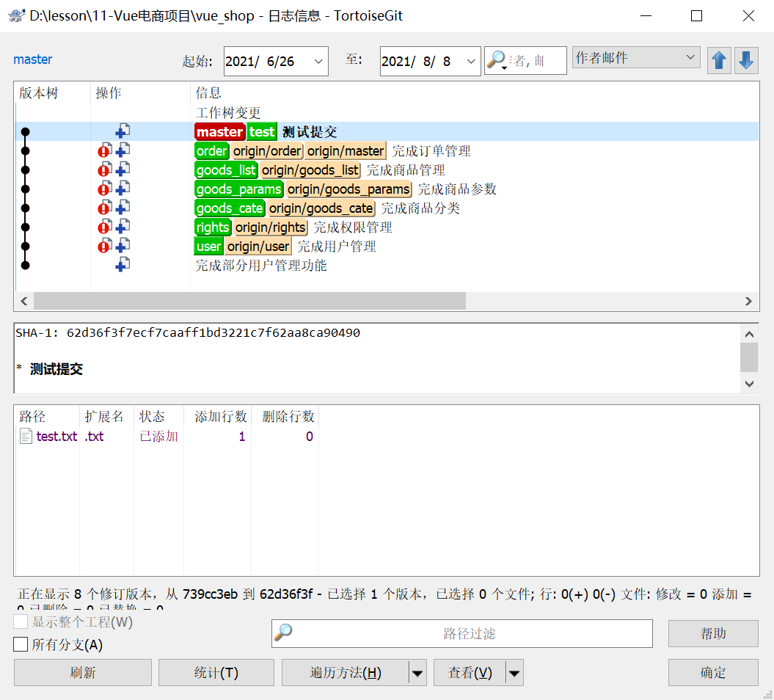Click the origin/goods_list branch label
Screen dimensions: 774x700
tap(310, 169)
